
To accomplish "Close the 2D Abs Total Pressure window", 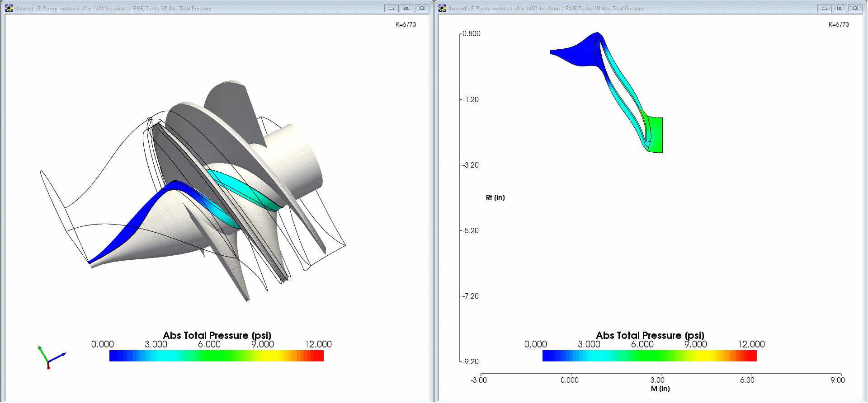I will tap(855, 8).
